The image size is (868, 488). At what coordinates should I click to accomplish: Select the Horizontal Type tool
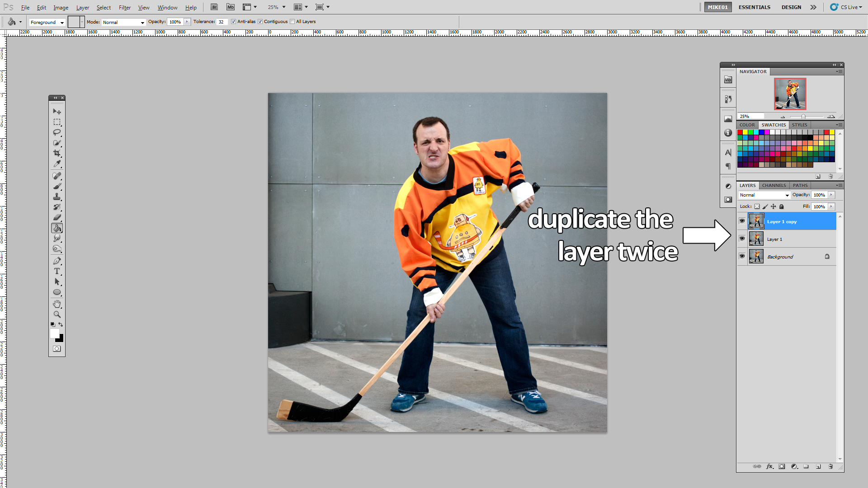(x=57, y=271)
